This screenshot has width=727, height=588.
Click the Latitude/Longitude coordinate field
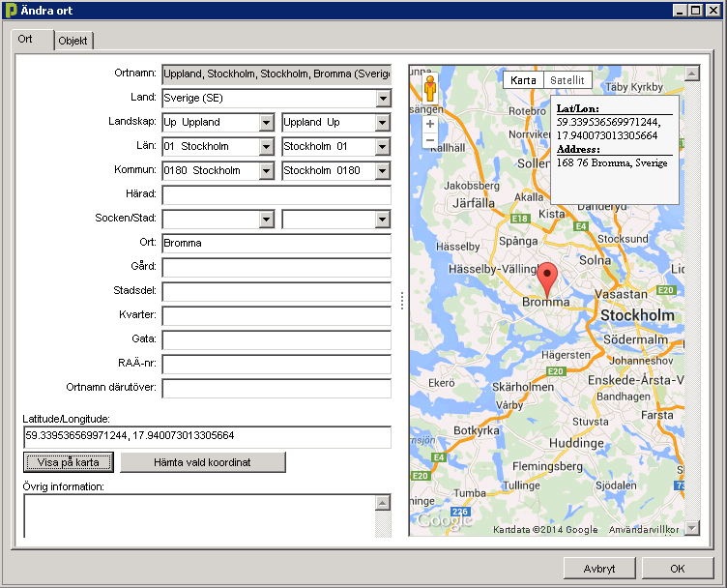[207, 436]
